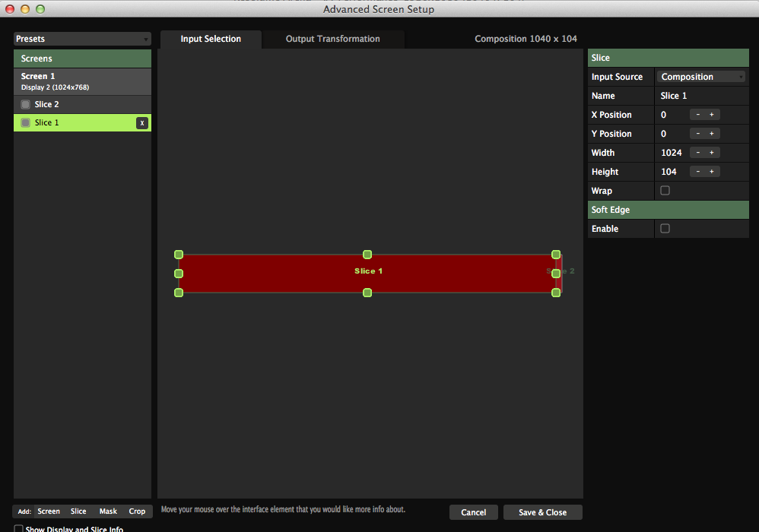Click the bottom-right corner handle of Slice 1
The height and width of the screenshot is (532, 759).
(556, 293)
